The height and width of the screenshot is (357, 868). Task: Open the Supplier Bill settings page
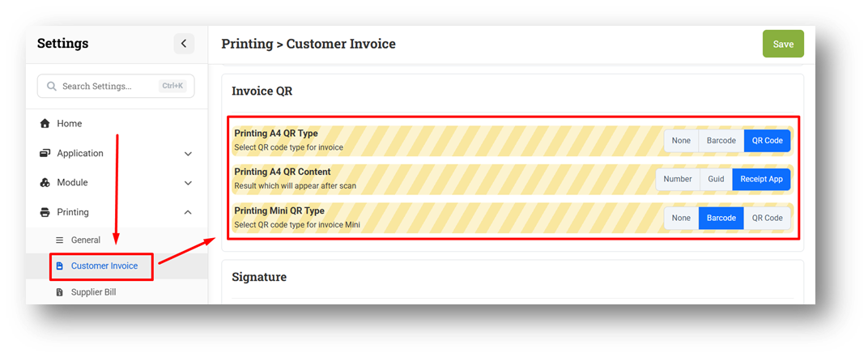click(x=93, y=292)
